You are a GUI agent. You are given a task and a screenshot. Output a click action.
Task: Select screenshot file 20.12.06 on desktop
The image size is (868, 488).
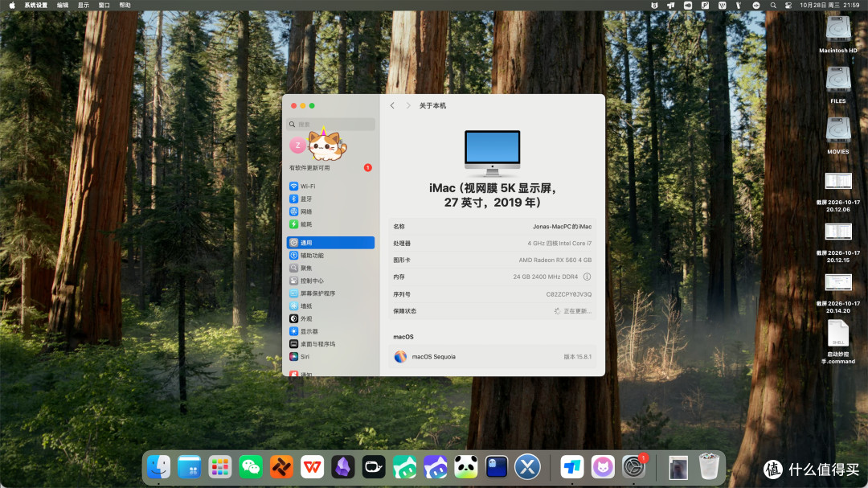[838, 191]
